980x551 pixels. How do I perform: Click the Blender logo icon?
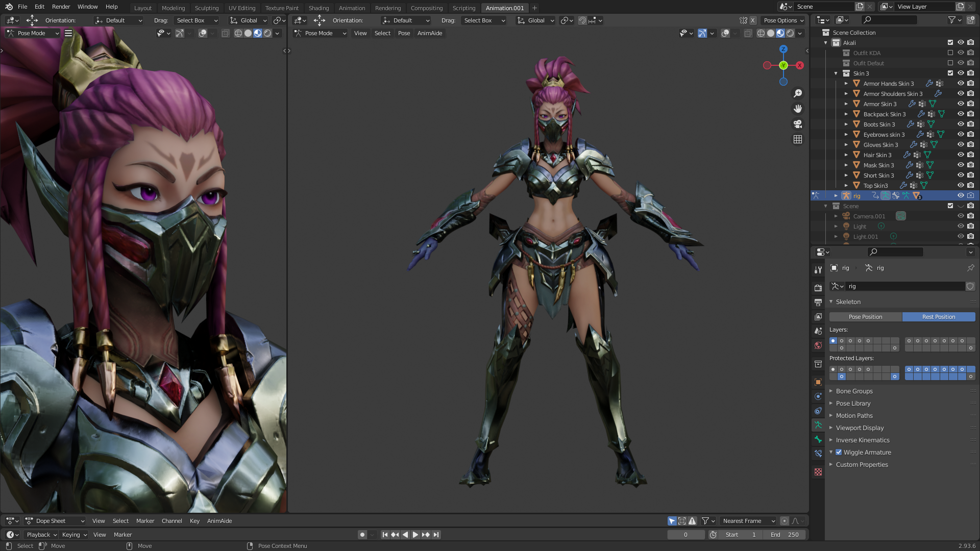tap(9, 7)
